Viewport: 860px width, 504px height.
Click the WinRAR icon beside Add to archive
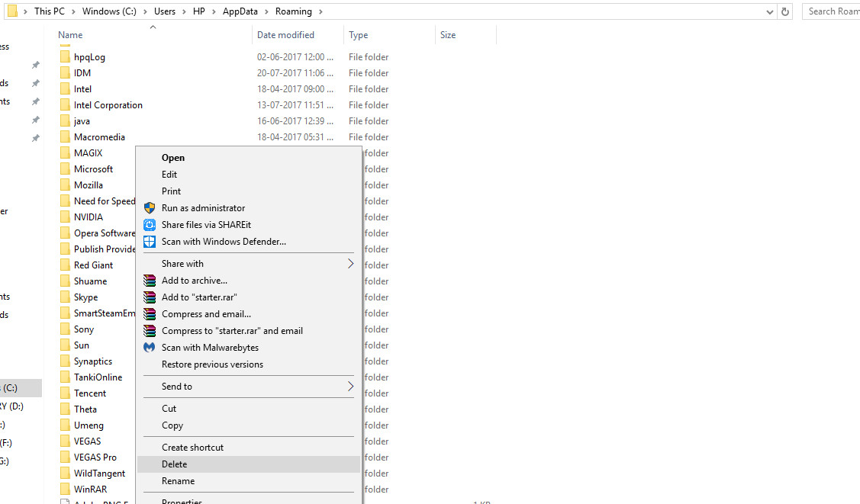(x=150, y=281)
